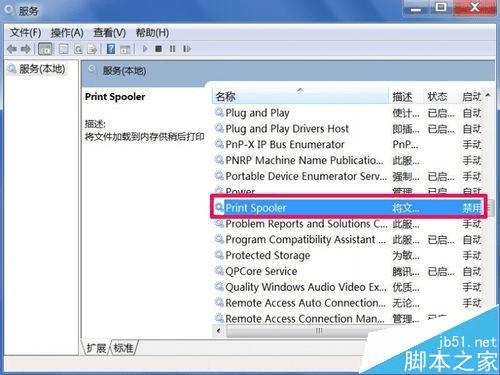The width and height of the screenshot is (500, 375).
Task: Click the gear icon of Program Compatibility Assistant
Action: point(219,239)
